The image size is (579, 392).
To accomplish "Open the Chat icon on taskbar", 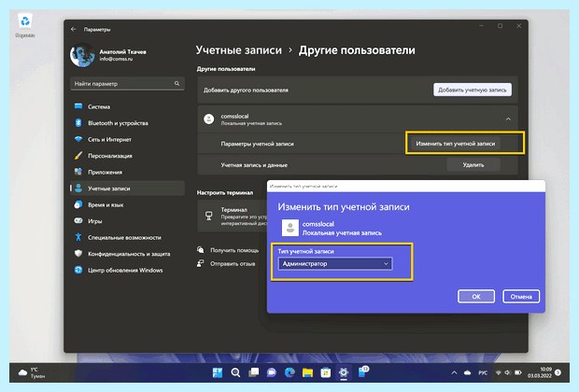I will click(272, 372).
